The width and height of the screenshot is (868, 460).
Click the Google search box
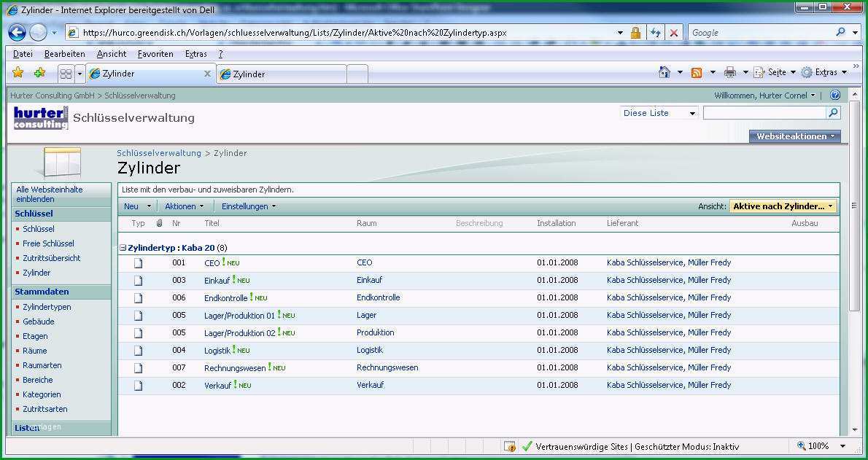(761, 33)
